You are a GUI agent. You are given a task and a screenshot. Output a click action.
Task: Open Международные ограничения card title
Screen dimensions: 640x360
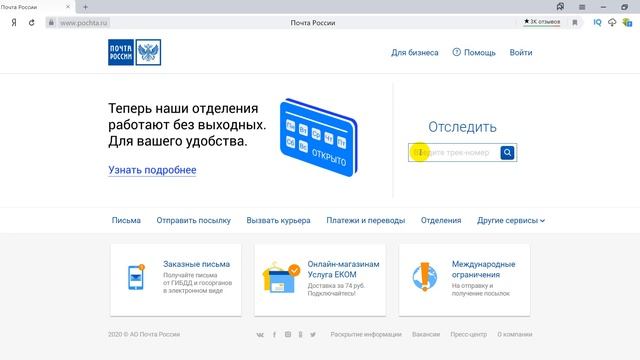(x=483, y=269)
